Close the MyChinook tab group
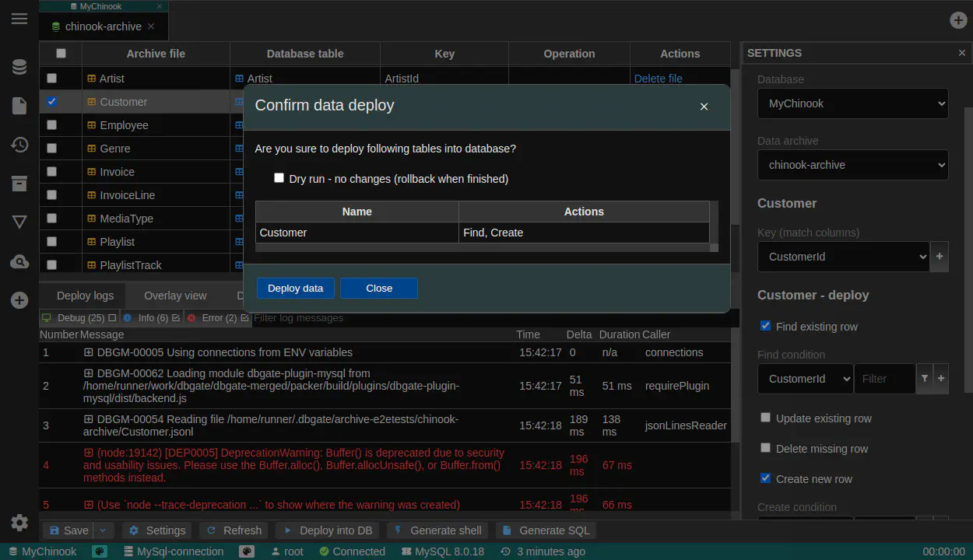The height and width of the screenshot is (560, 973). coord(160,6)
